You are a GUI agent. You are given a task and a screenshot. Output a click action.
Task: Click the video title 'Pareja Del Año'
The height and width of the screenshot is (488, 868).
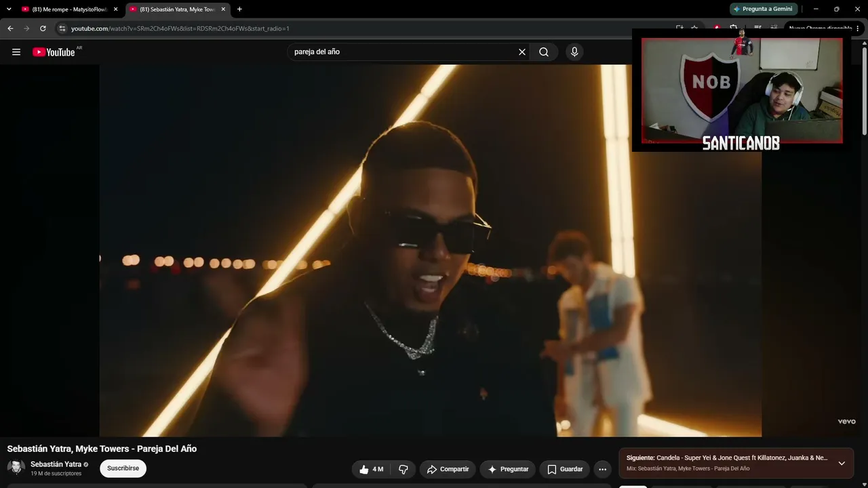[102, 449]
